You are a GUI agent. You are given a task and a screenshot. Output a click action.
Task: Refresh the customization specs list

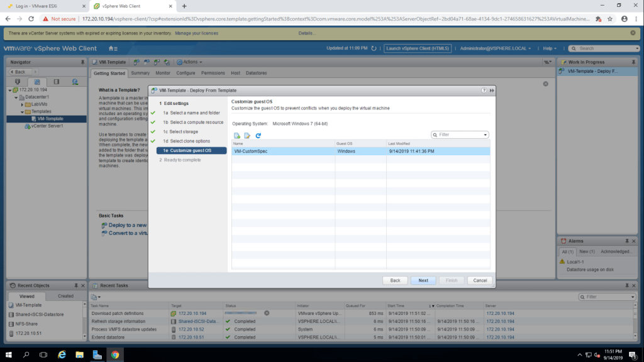258,135
